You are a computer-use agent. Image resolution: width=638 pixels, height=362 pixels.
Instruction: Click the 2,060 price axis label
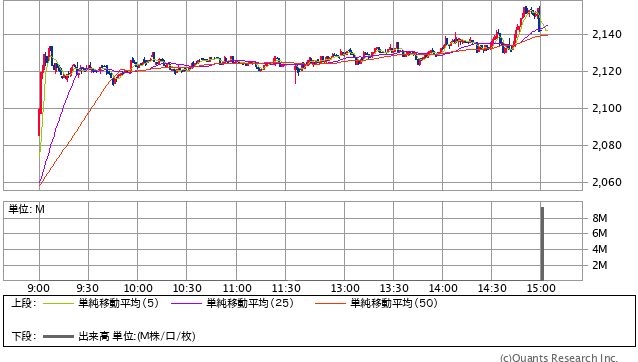click(607, 182)
